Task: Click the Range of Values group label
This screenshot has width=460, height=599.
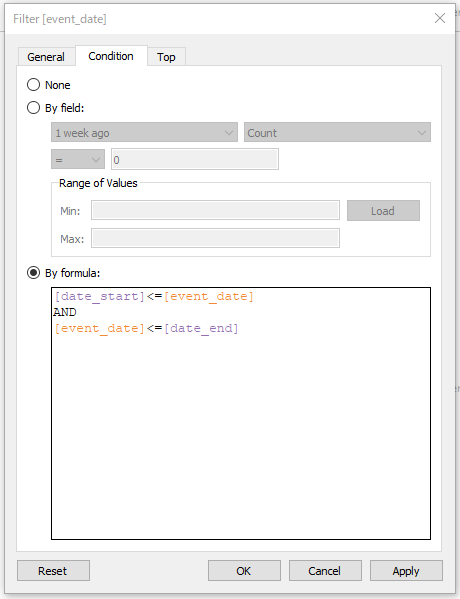Action: (98, 183)
